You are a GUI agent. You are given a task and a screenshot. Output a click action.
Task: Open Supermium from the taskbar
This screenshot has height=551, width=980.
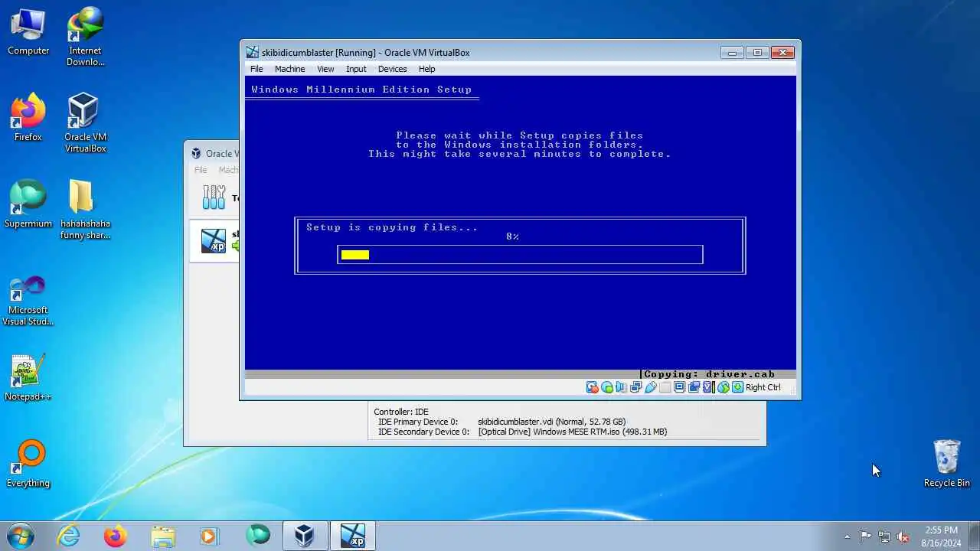click(x=258, y=536)
